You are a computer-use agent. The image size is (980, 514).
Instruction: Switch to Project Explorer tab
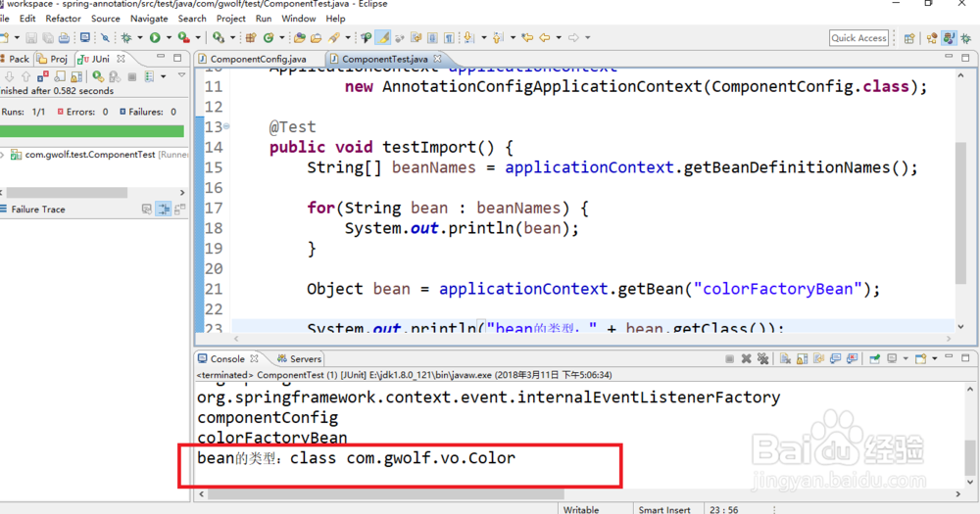click(53, 59)
